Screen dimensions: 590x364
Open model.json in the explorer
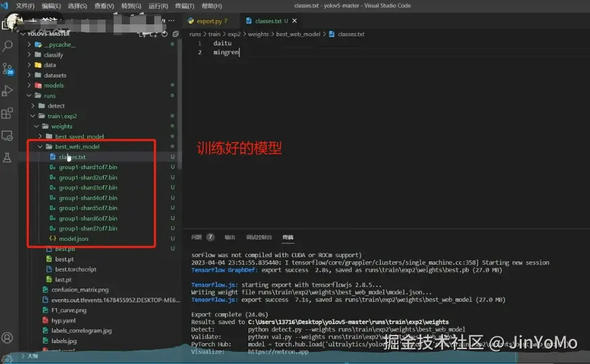(73, 239)
